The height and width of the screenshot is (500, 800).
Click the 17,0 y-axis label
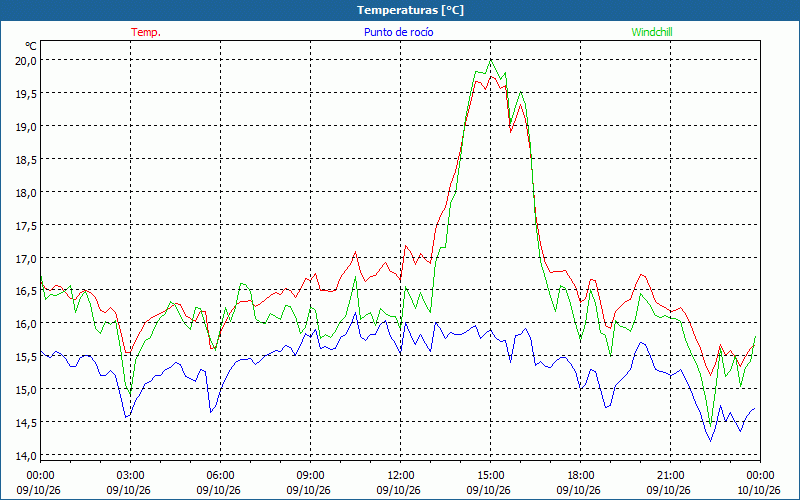coord(25,258)
